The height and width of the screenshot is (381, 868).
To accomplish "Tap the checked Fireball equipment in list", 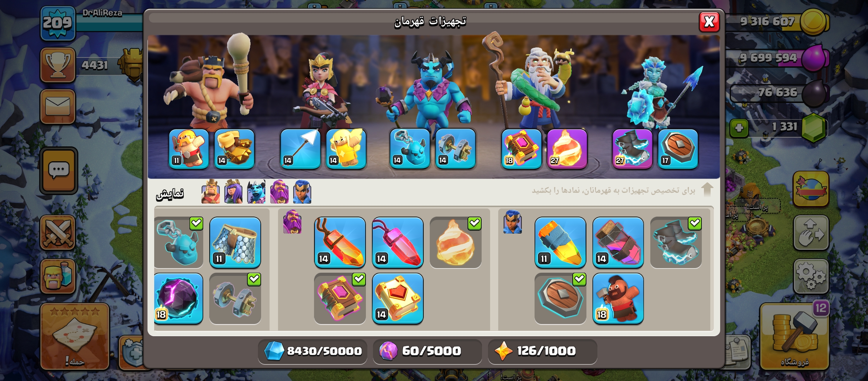I will [x=456, y=243].
